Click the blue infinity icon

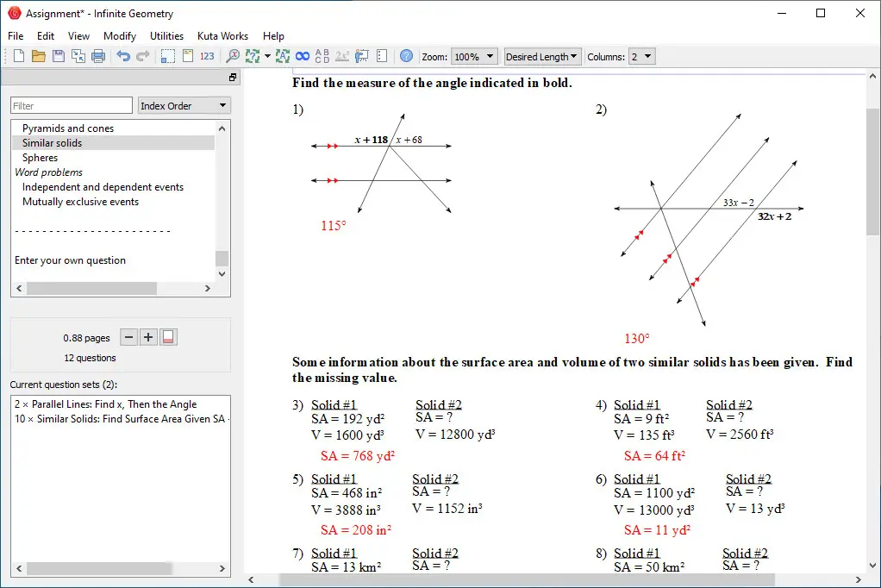tap(303, 56)
